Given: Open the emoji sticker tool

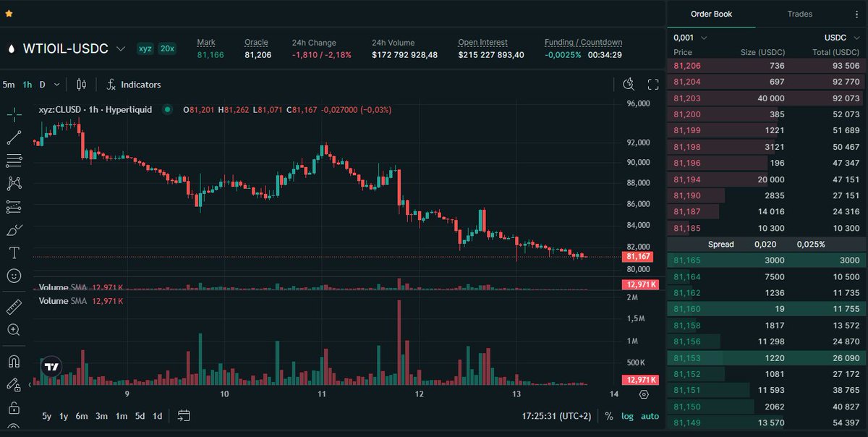Looking at the screenshot, I should pos(14,276).
